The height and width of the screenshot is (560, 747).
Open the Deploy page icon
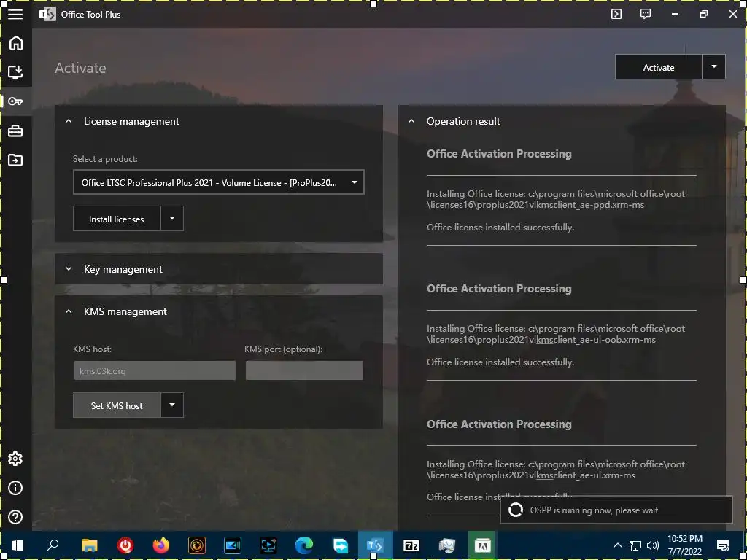tap(16, 72)
